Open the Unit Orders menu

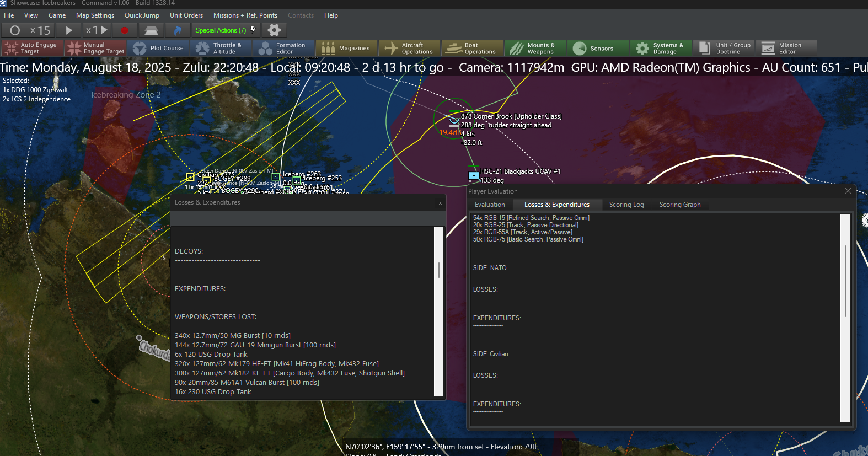click(x=186, y=15)
